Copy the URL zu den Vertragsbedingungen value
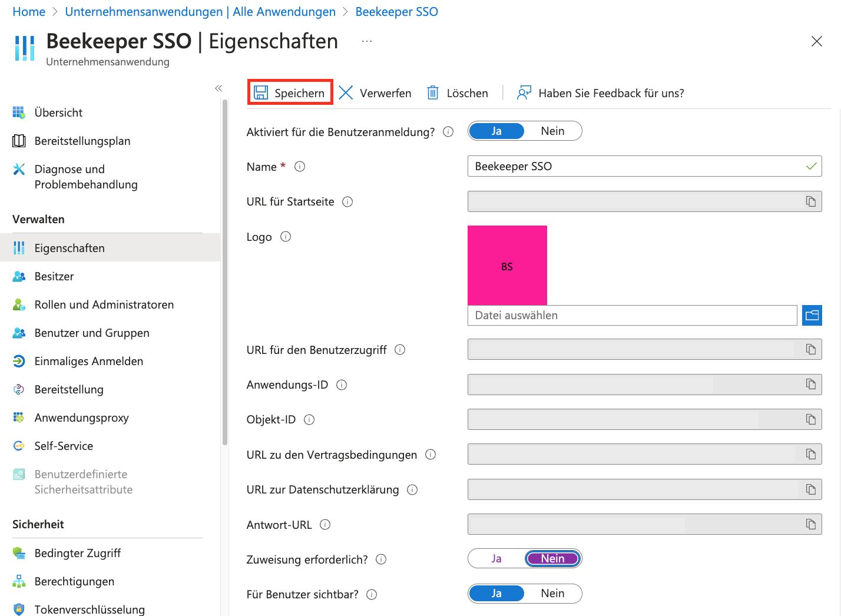Image resolution: width=841 pixels, height=616 pixels. tap(811, 454)
